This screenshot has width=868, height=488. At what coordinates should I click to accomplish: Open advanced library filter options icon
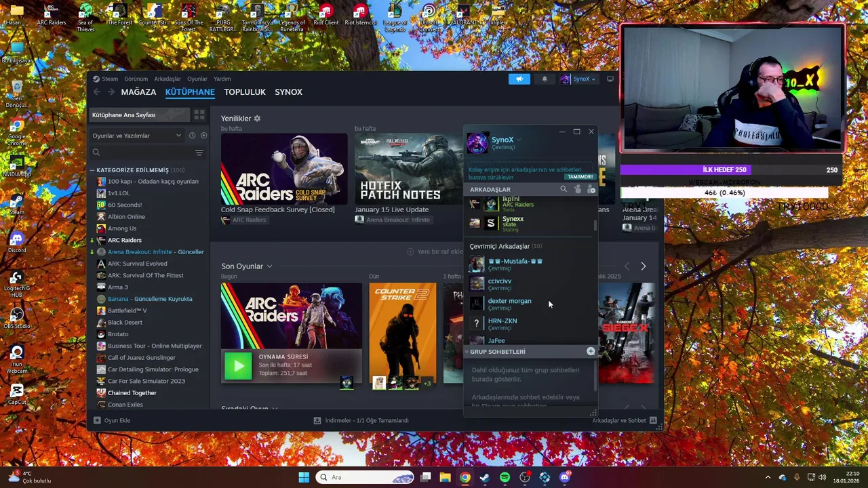click(x=199, y=152)
